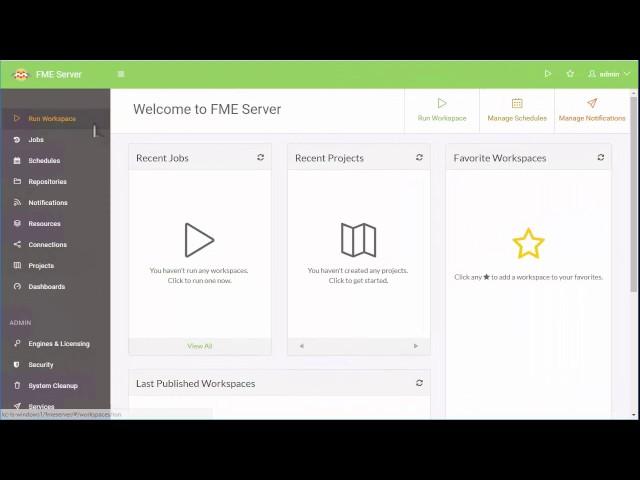Refresh the Recent Projects panel

click(x=419, y=158)
